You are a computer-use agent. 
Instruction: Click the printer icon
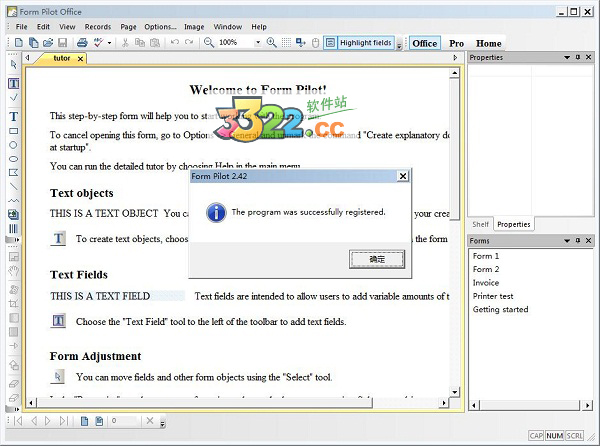pyautogui.click(x=82, y=42)
